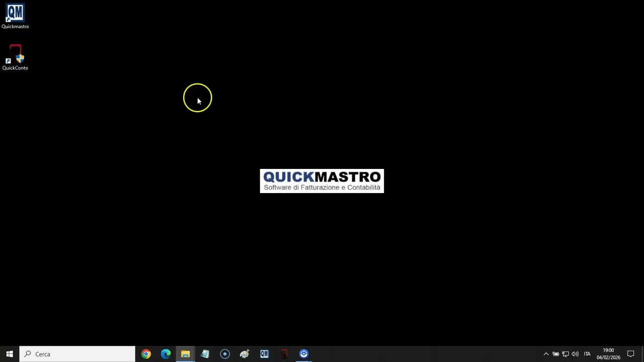Viewport: 644px width, 362px height.
Task: Open the volume control tray icon
Action: tap(575, 354)
